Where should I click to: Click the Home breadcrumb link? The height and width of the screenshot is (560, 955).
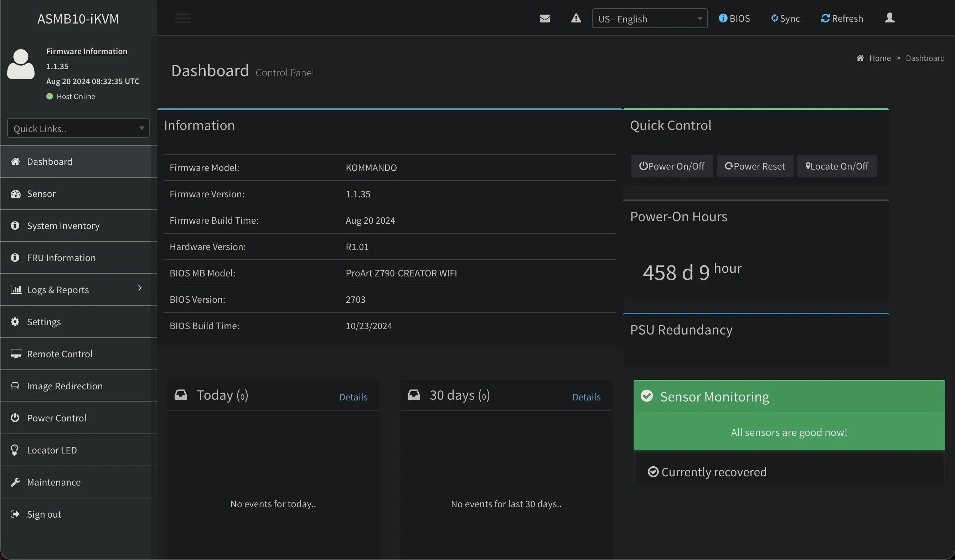[x=880, y=58]
